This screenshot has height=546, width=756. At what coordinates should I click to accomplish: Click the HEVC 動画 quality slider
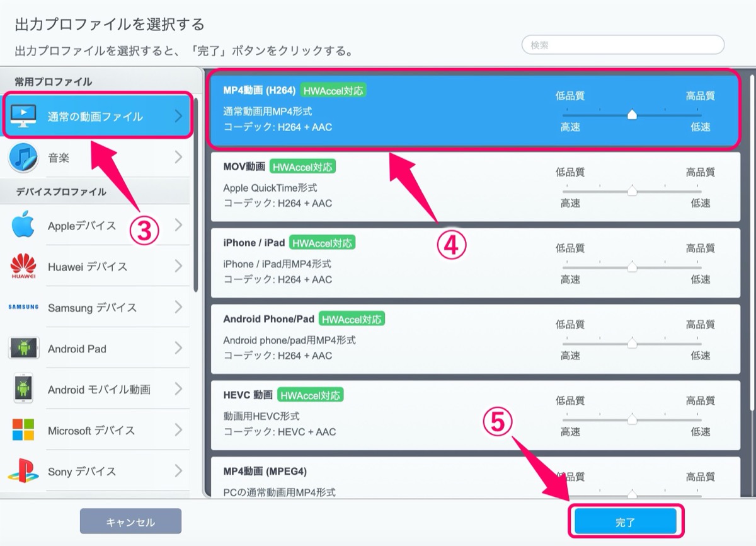pyautogui.click(x=632, y=420)
